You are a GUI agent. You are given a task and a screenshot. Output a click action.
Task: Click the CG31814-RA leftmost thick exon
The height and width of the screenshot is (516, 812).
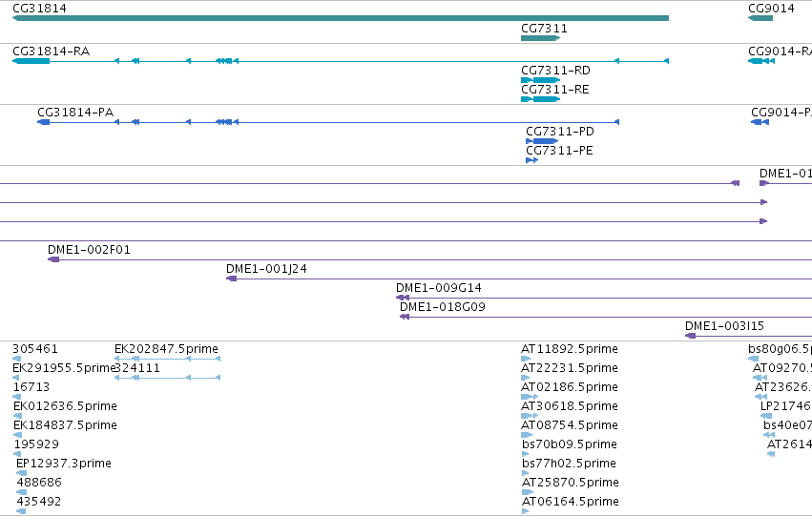coord(31,61)
